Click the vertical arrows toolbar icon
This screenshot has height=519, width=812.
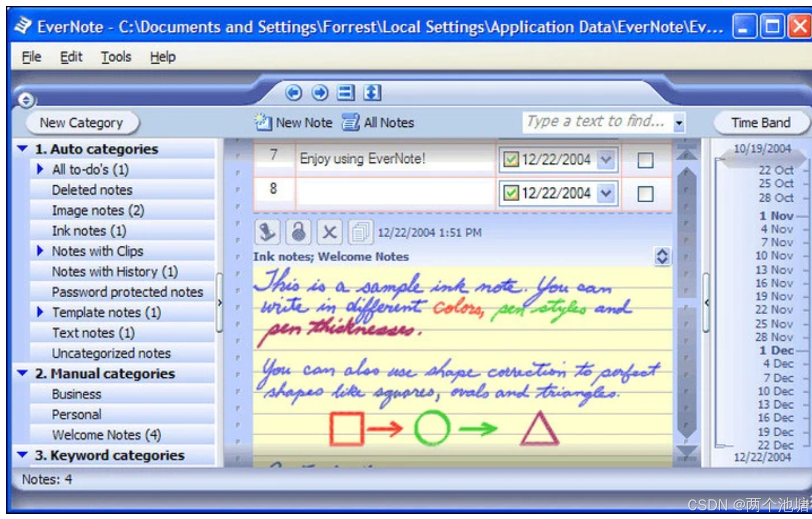372,93
